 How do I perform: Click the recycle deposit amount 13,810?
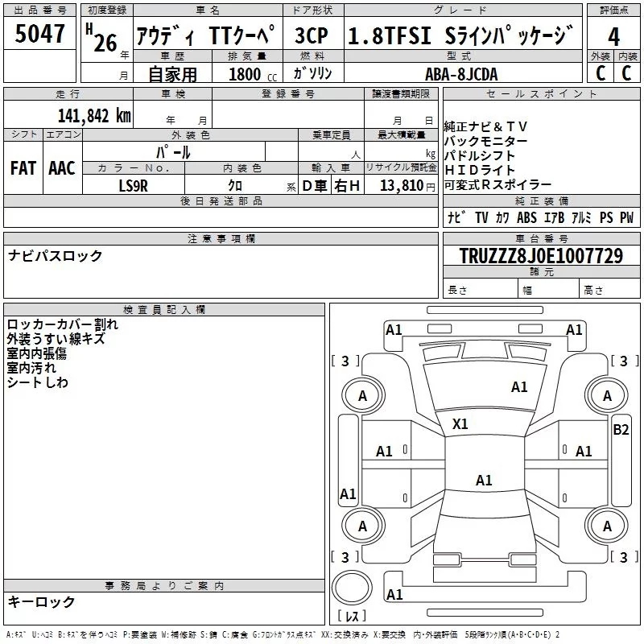[401, 186]
